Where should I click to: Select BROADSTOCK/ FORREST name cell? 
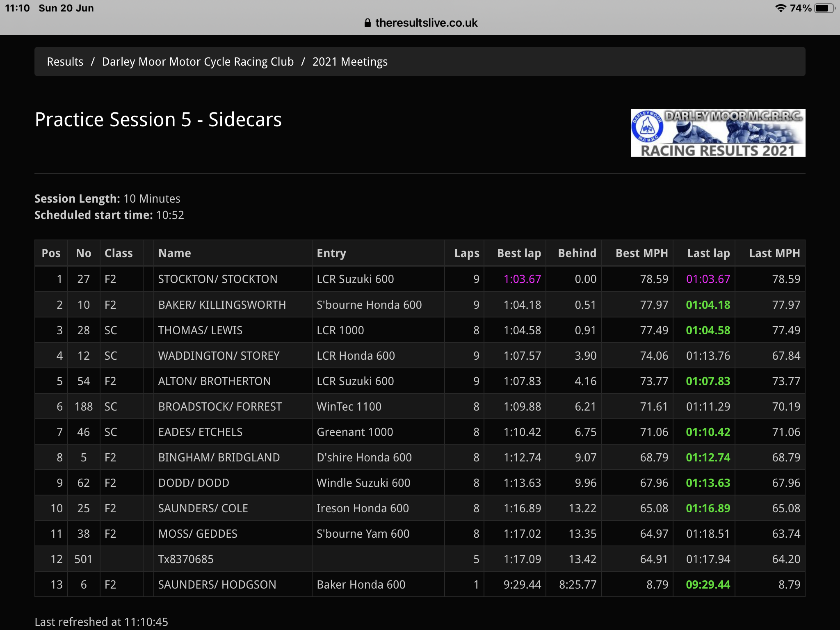pos(233,406)
